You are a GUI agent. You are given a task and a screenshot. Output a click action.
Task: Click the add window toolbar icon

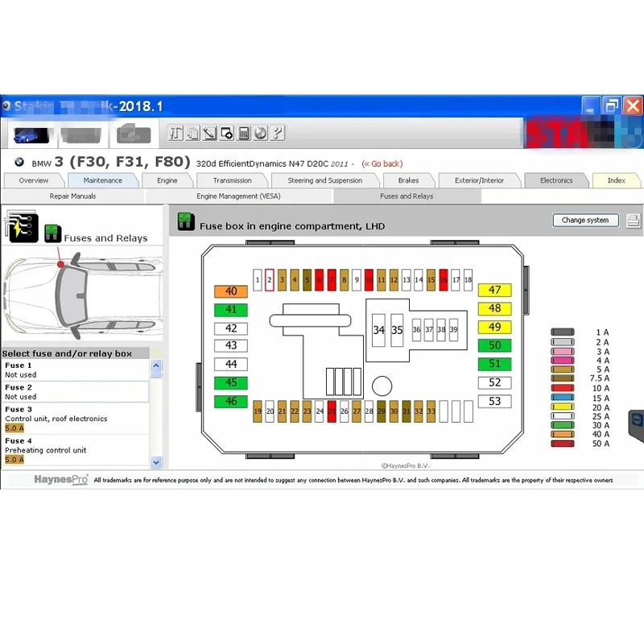coord(227,133)
